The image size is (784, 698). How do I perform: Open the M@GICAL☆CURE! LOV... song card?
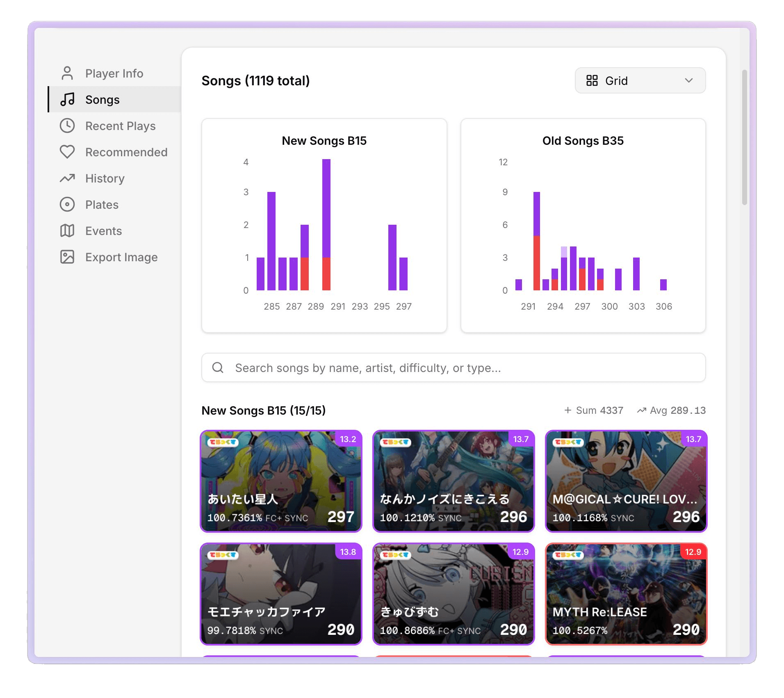coord(626,481)
